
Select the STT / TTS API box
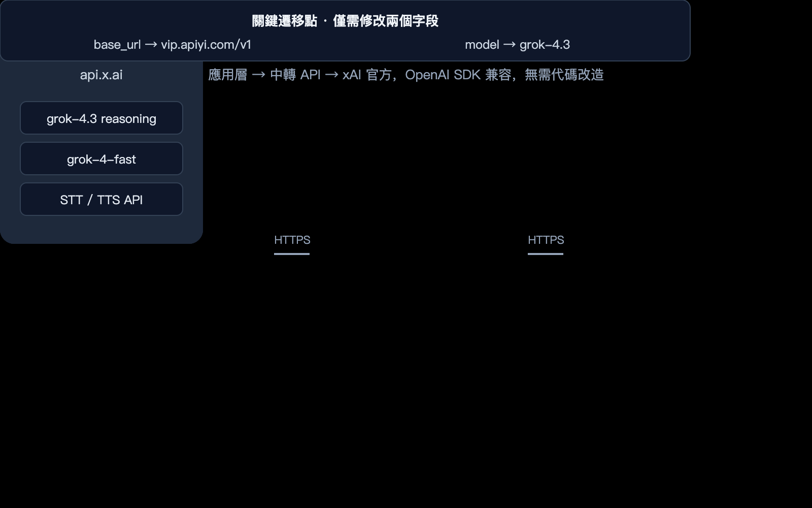[101, 199]
